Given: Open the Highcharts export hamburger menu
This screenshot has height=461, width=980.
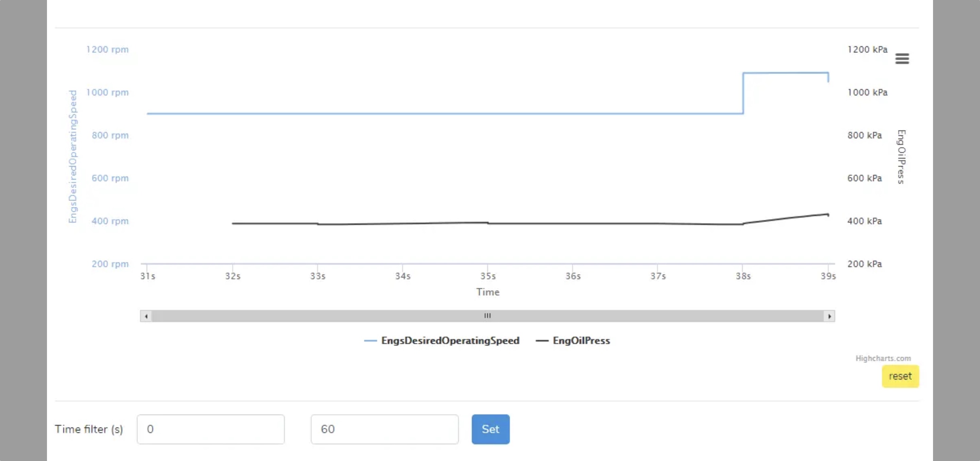Looking at the screenshot, I should (x=902, y=59).
